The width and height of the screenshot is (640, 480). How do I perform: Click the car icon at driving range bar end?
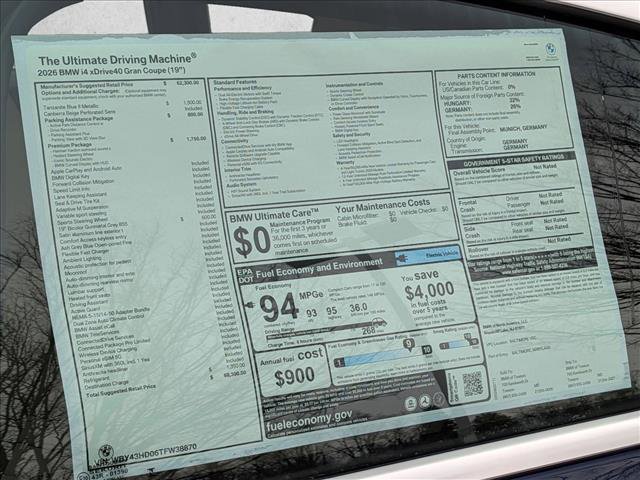[x=381, y=322]
